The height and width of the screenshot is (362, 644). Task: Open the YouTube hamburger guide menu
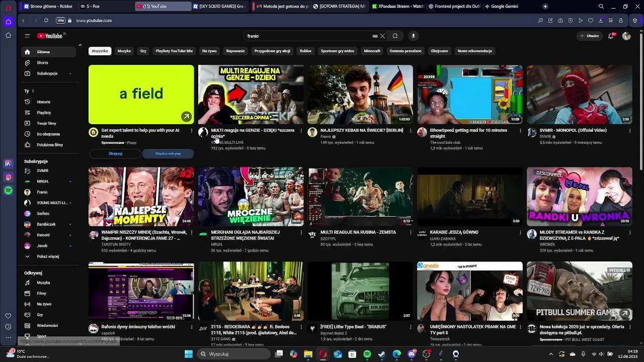pyautogui.click(x=27, y=36)
